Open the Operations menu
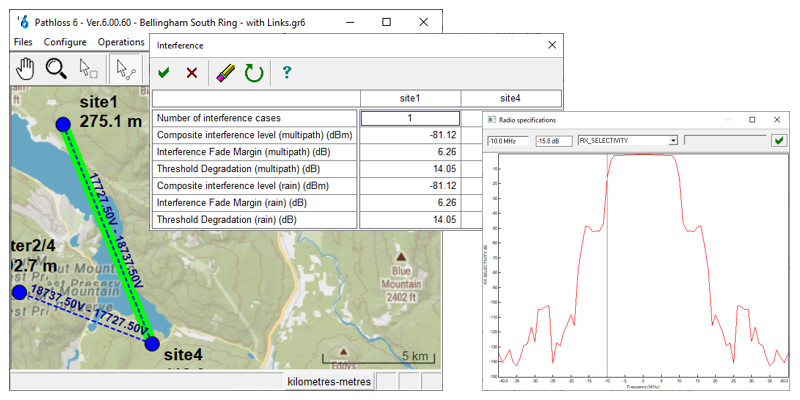Screen dimensions: 800x400 coord(121,42)
